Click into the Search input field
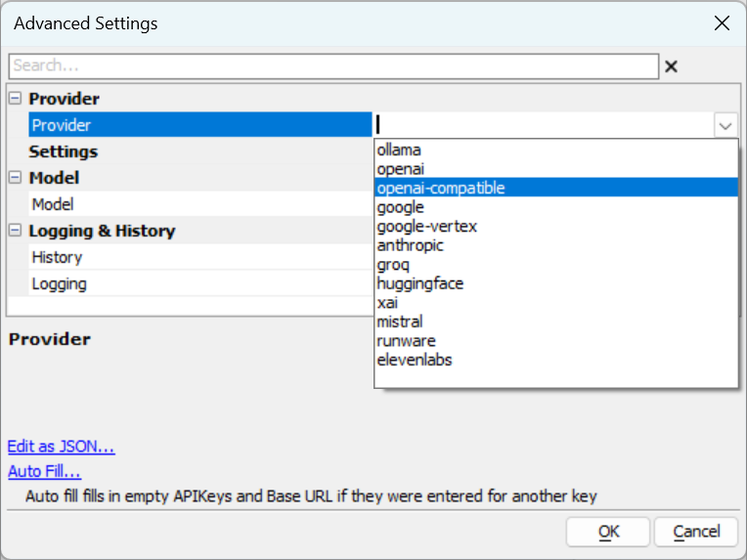Screen dimensions: 747x560 point(334,66)
